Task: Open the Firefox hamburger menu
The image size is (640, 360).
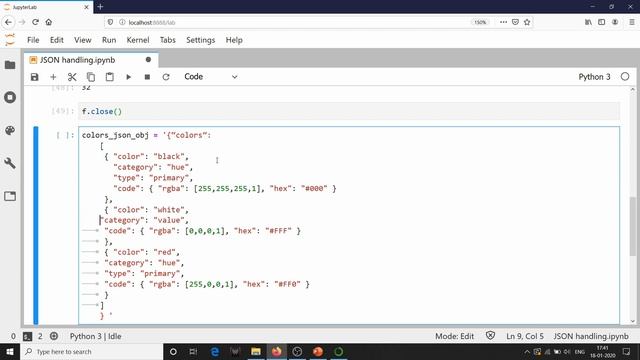Action: [x=631, y=22]
